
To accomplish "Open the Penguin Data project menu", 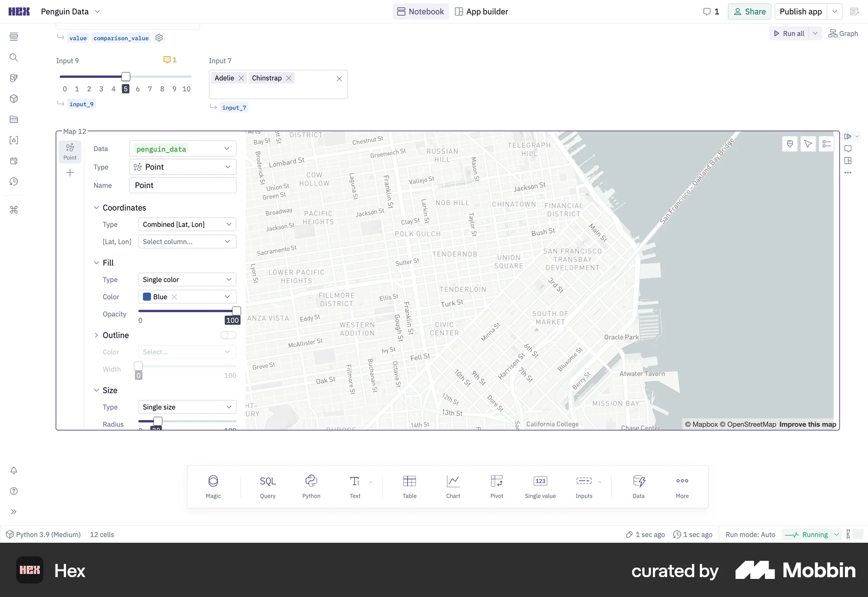I will point(98,11).
